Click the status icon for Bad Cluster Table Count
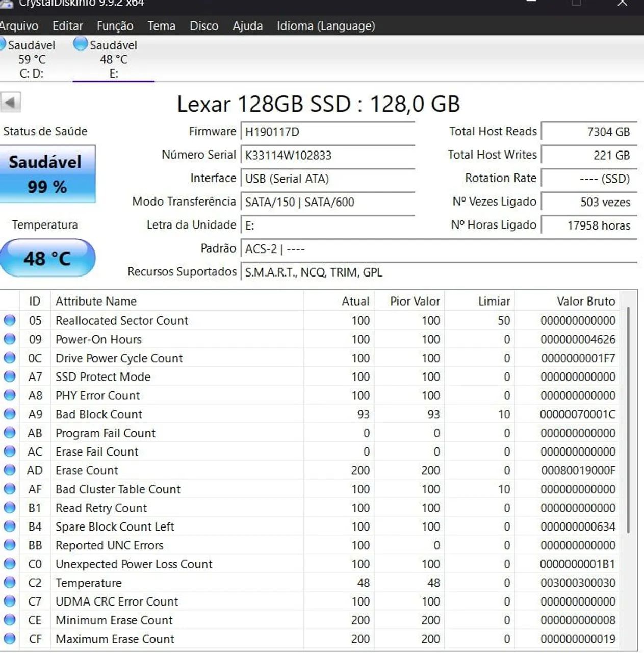644x653 pixels. pyautogui.click(x=10, y=489)
